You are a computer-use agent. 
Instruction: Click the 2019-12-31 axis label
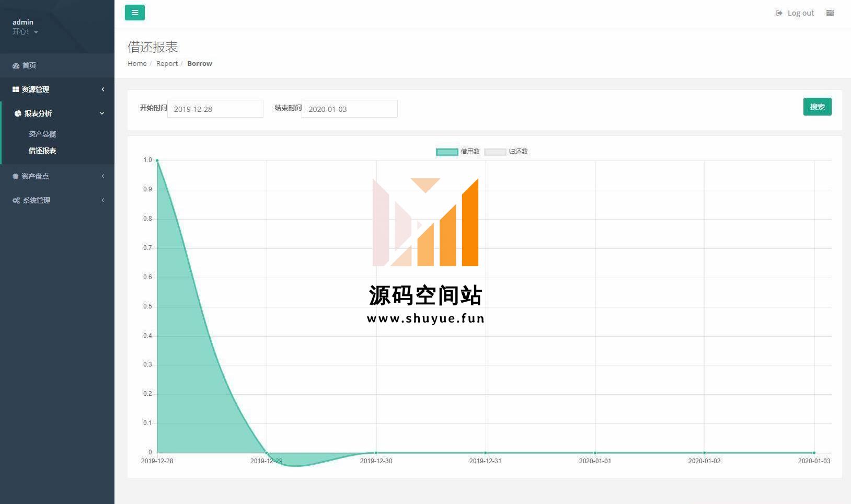click(x=485, y=461)
